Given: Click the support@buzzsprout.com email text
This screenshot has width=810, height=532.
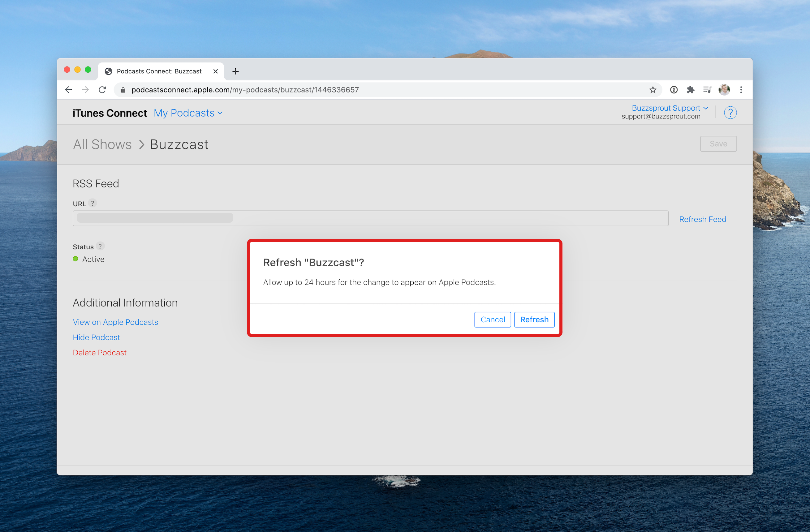Looking at the screenshot, I should [661, 116].
